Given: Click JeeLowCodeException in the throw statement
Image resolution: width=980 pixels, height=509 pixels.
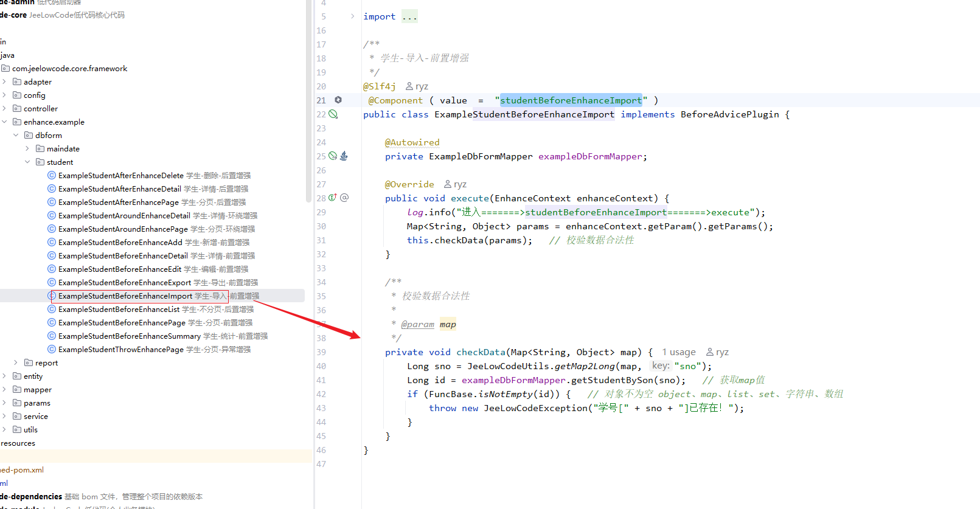Looking at the screenshot, I should 535,408.
